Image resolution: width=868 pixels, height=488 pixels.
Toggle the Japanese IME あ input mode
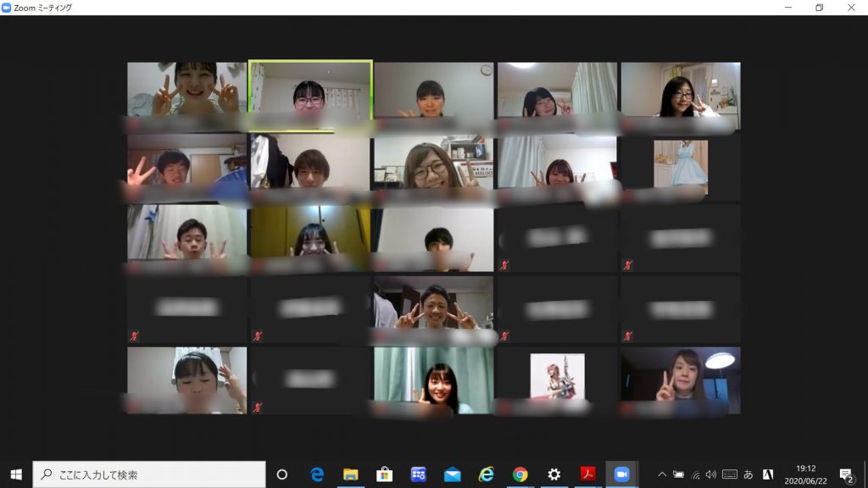tap(748, 474)
